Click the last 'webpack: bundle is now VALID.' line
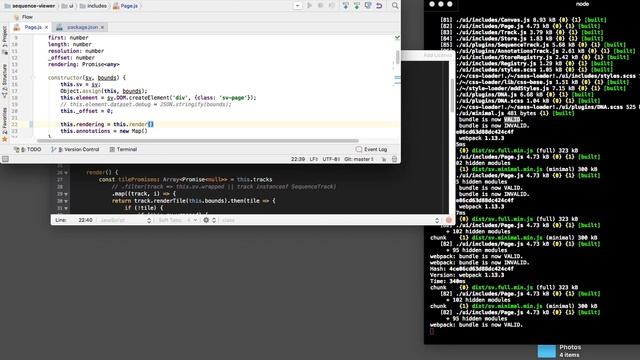Screen dimensions: 640x360 point(476,325)
